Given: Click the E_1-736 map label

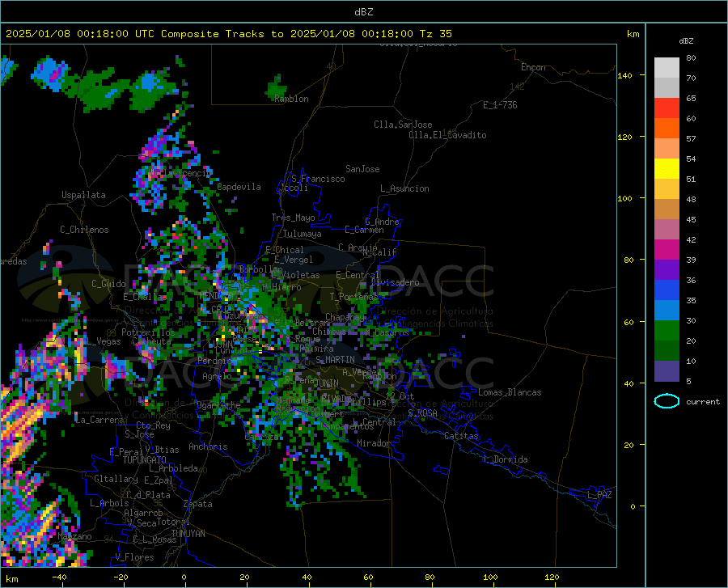Looking at the screenshot, I should point(500,105).
